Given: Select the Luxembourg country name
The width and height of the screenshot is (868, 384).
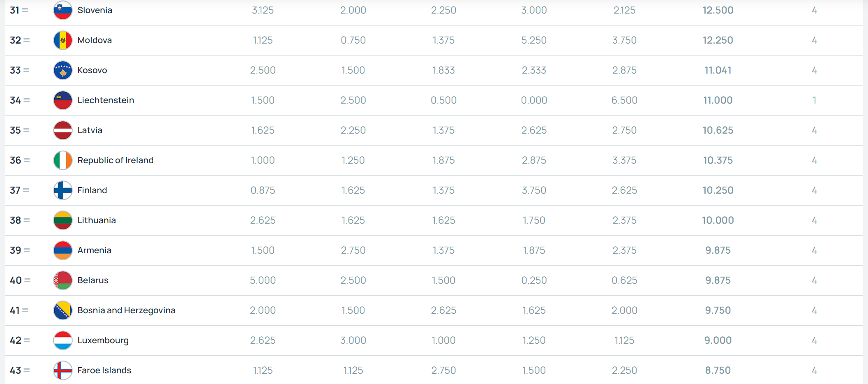Looking at the screenshot, I should click(103, 340).
